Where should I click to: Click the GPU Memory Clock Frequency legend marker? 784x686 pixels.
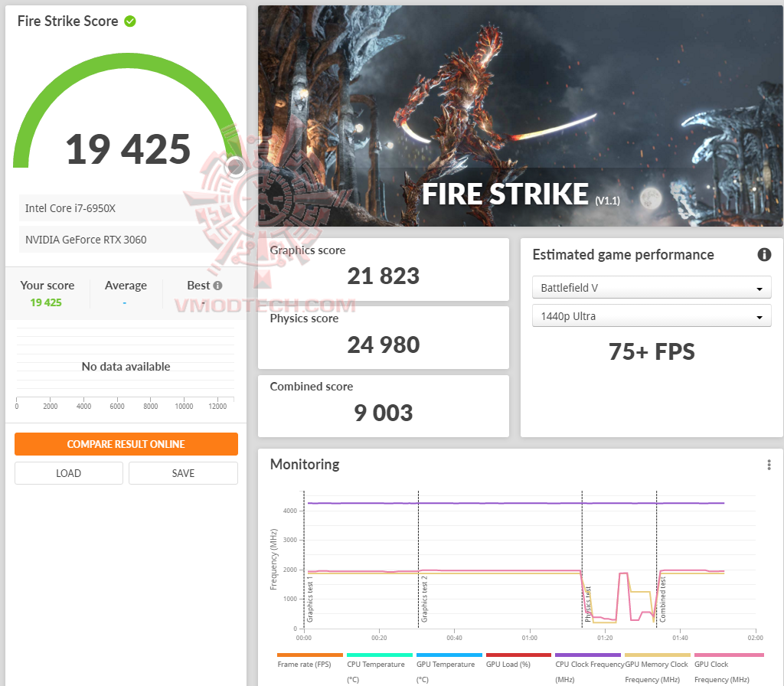tap(658, 655)
